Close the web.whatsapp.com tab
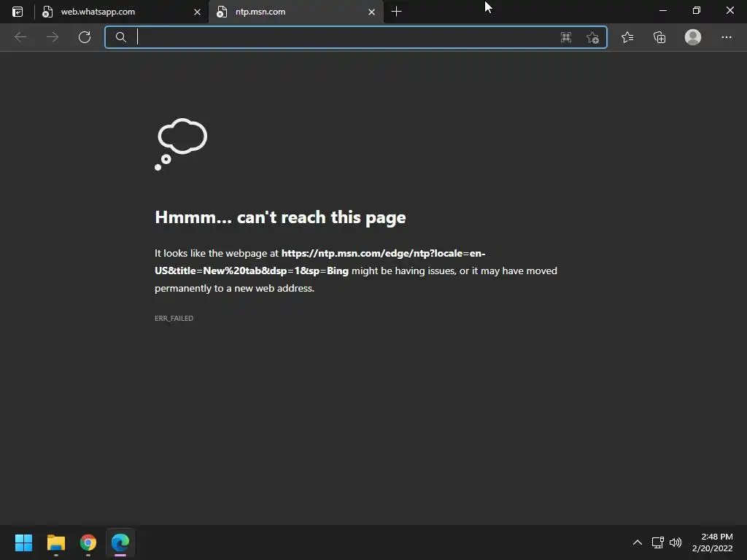 197,12
